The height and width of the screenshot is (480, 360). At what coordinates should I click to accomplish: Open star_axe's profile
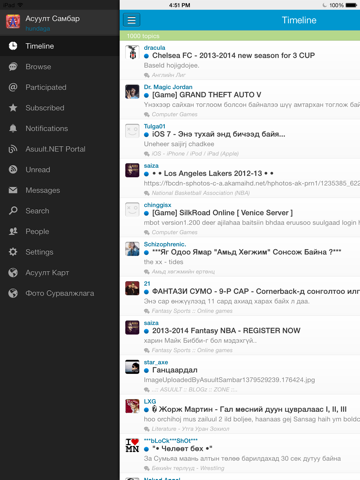click(x=156, y=362)
